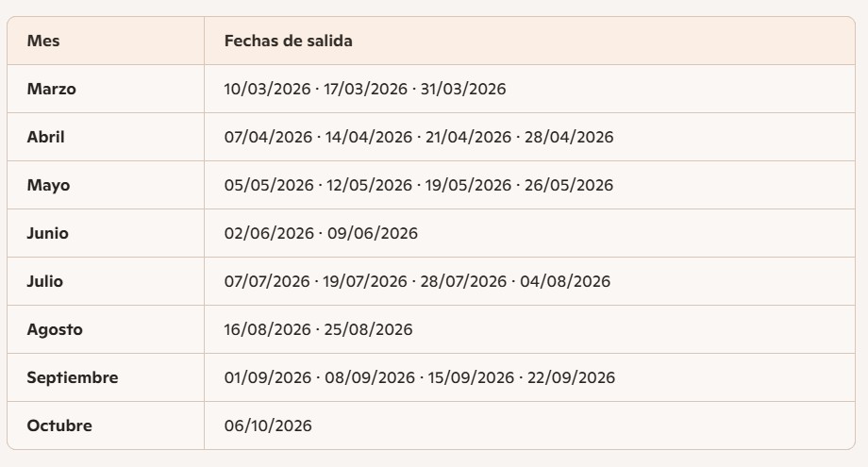
Task: Click the 22/09/2026 departure date
Action: pyautogui.click(x=571, y=377)
